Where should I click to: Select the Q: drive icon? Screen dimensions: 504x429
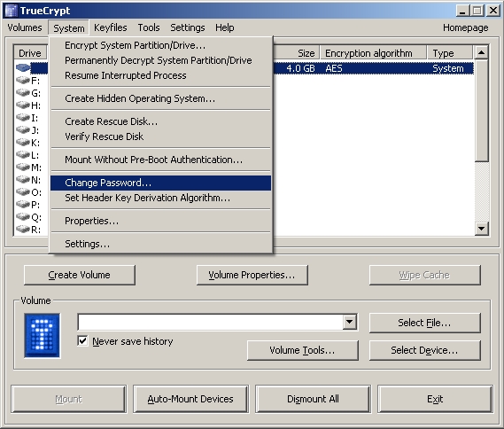(x=23, y=217)
